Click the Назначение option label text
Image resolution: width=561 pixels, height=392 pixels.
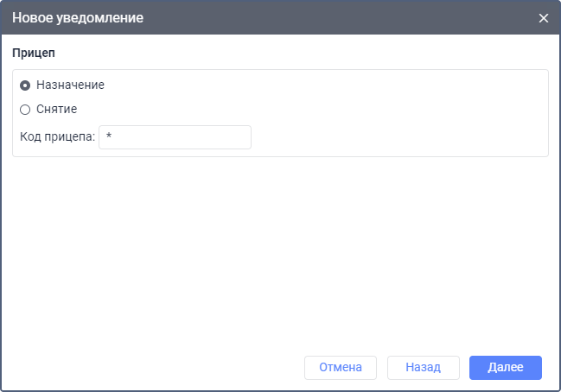70,85
